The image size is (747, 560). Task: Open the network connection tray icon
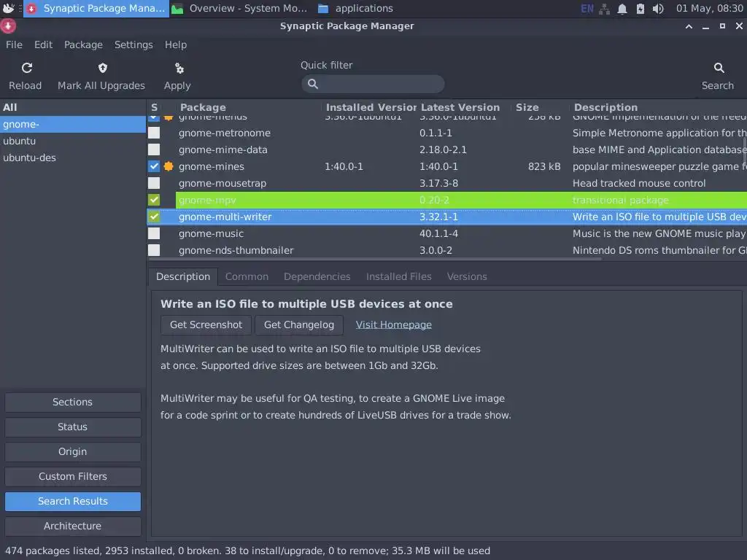pos(604,9)
